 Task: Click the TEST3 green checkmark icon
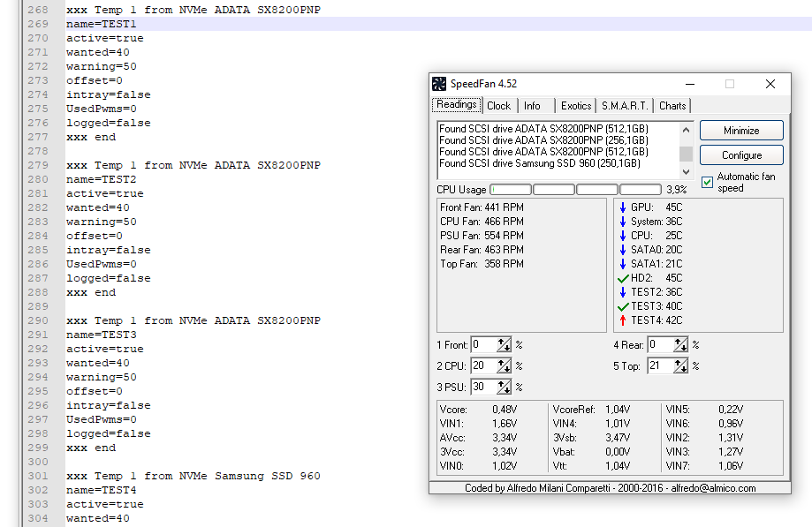click(623, 306)
